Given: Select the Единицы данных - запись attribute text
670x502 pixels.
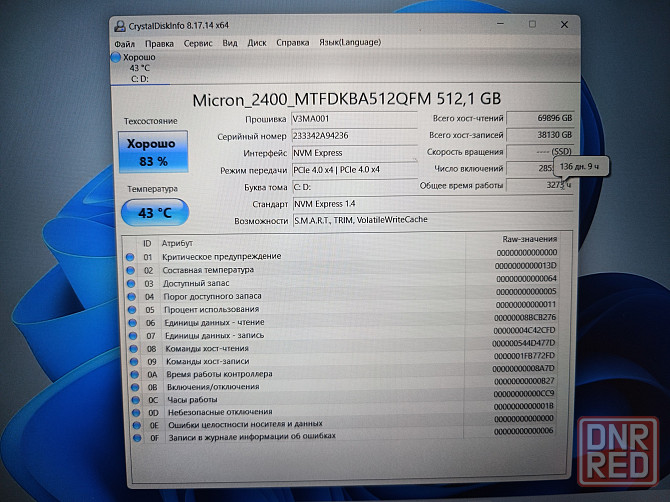Looking at the screenshot, I should [x=215, y=335].
